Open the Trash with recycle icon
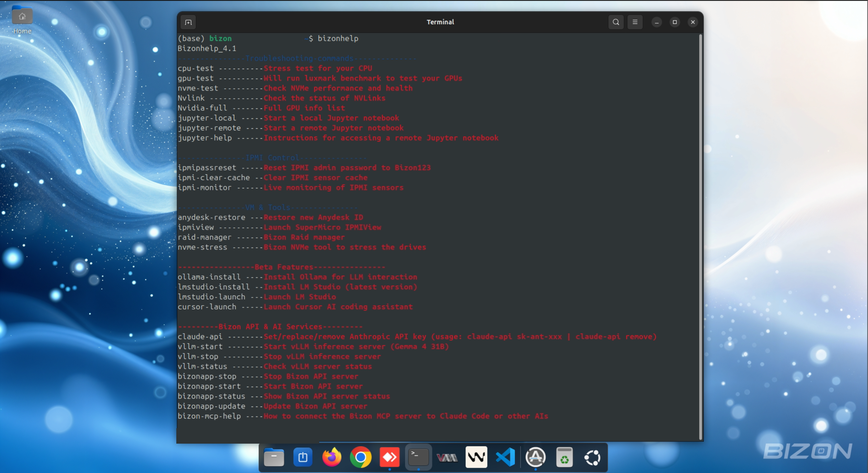868x473 pixels. coord(565,457)
